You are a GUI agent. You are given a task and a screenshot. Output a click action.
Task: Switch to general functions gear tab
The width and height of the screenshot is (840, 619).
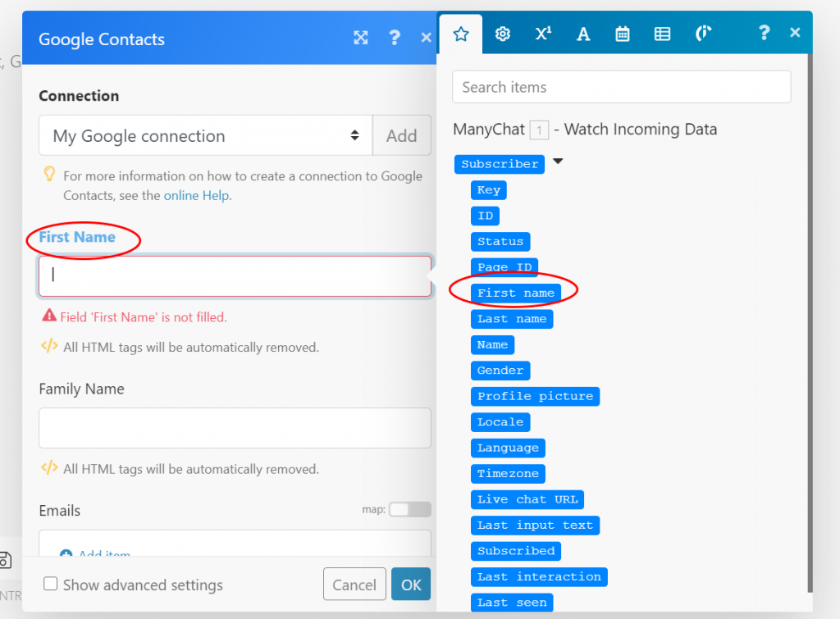point(503,34)
